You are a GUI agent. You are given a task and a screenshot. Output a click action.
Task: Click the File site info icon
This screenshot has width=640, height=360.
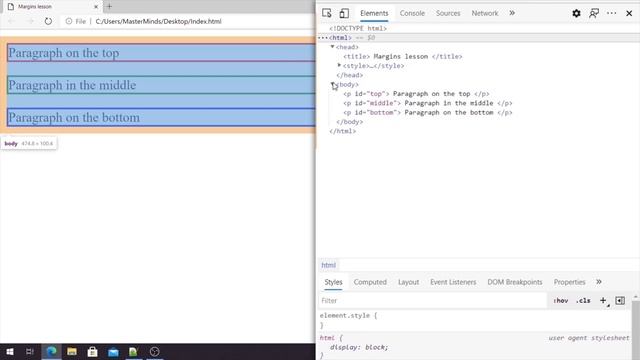[69, 21]
